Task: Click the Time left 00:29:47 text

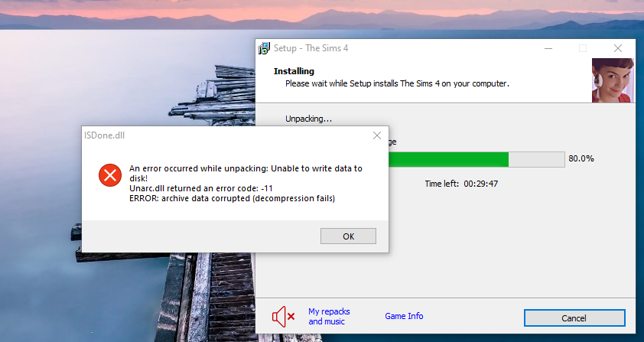Action: point(461,184)
